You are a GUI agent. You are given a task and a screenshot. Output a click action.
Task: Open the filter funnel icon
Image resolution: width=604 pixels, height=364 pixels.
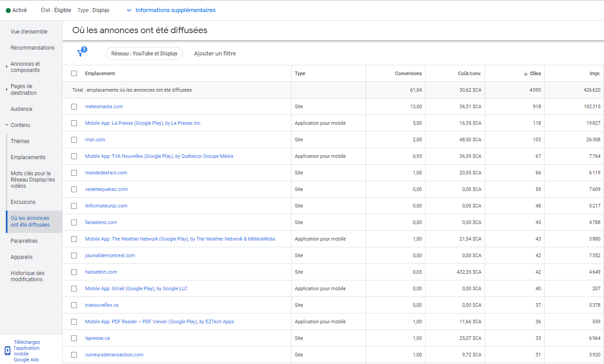pyautogui.click(x=81, y=53)
